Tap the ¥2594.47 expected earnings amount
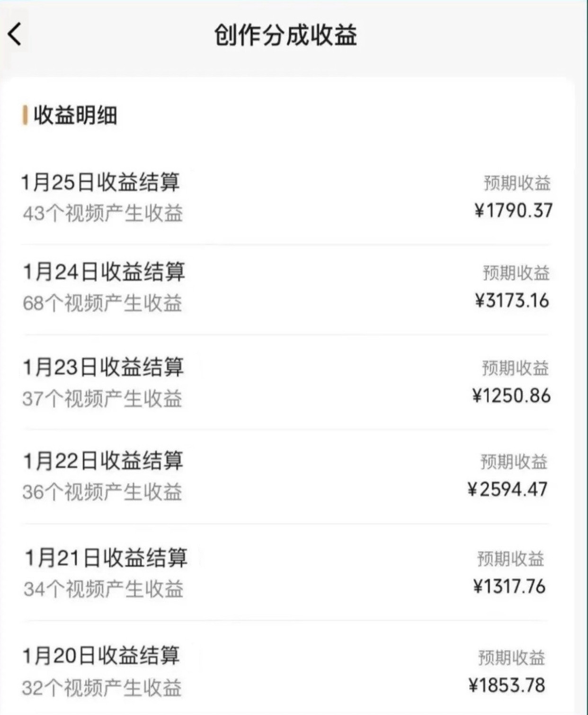Screen dimensions: 588x715 [x=508, y=489]
